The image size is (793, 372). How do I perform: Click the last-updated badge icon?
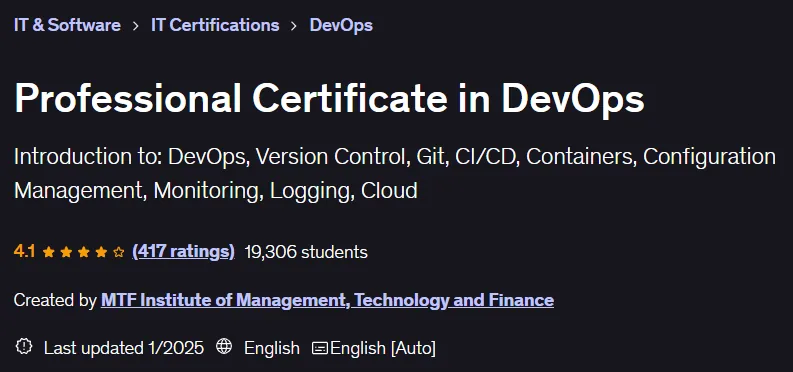[x=24, y=347]
